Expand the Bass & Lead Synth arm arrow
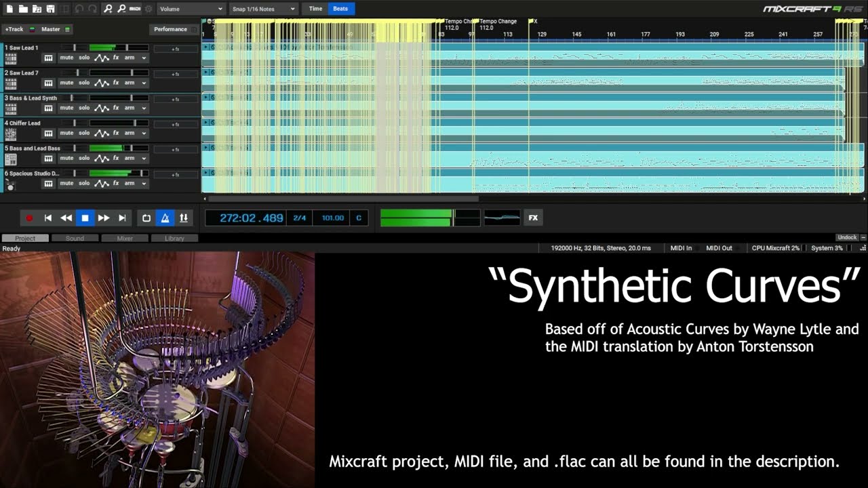This screenshot has height=488, width=868. point(144,108)
